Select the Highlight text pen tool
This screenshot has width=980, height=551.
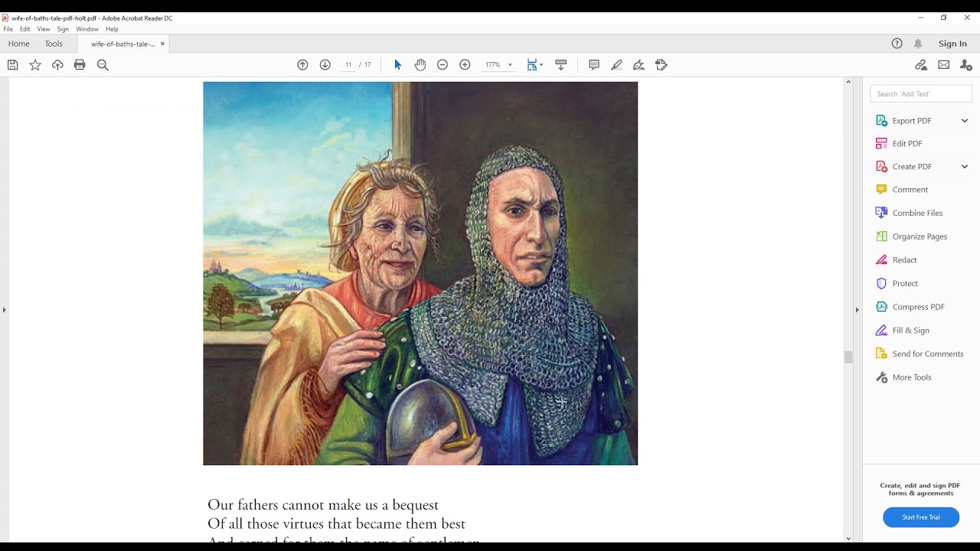[616, 65]
